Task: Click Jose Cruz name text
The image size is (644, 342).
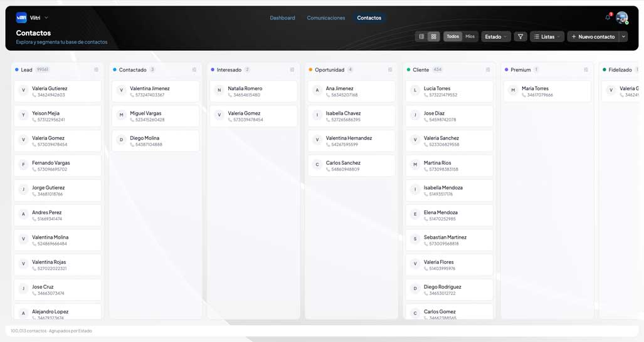Action: 43,287
